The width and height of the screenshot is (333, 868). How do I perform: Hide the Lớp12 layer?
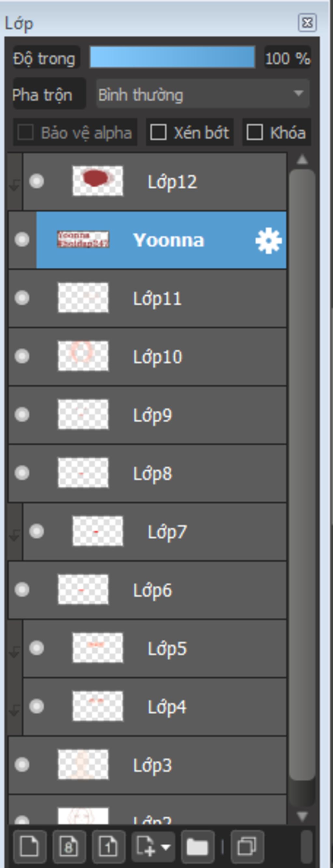coord(36,181)
